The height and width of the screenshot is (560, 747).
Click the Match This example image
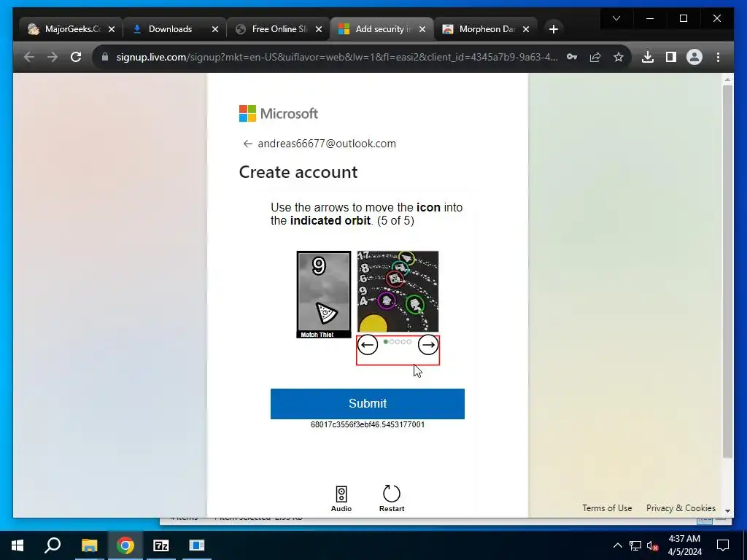(323, 295)
